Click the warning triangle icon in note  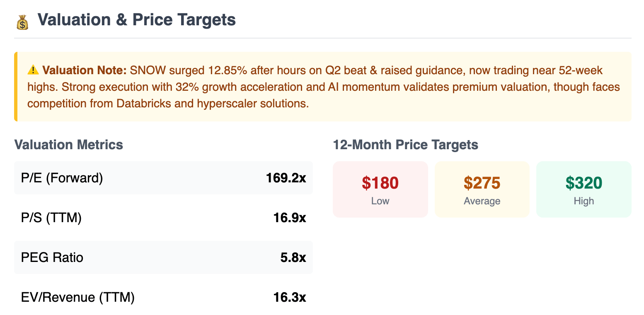(33, 70)
